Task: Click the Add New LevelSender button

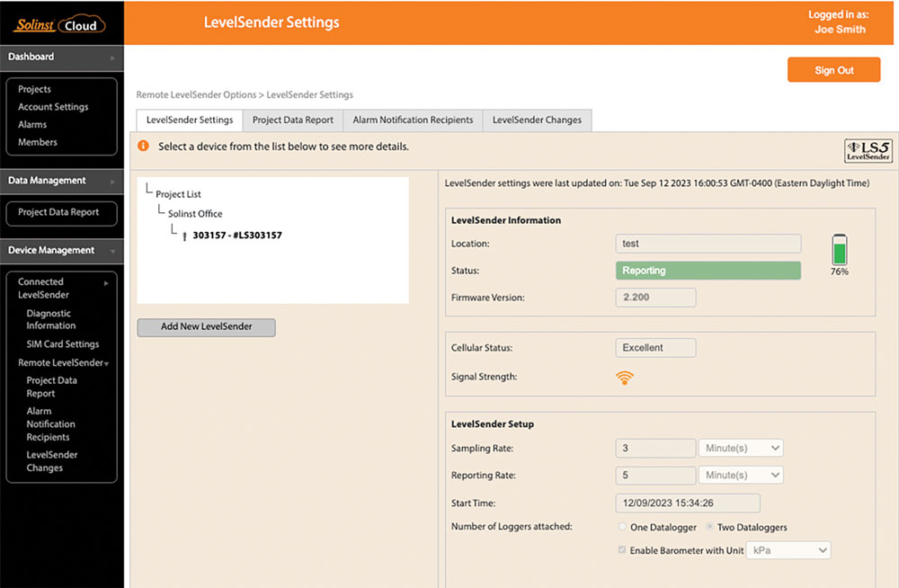Action: [x=206, y=326]
